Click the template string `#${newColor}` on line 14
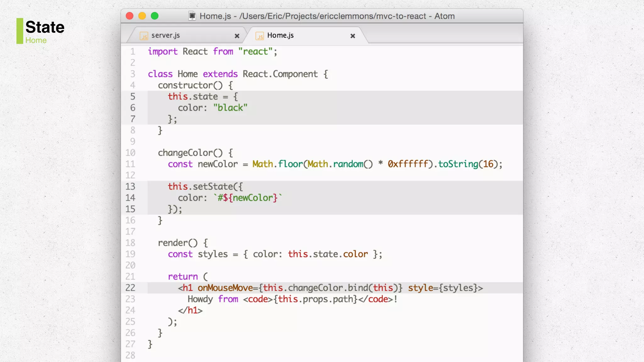This screenshot has height=362, width=644. 248,198
